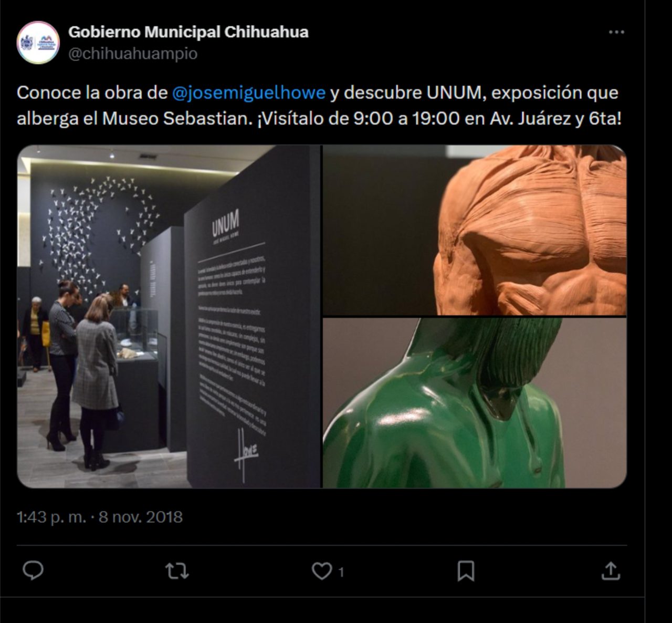Image resolution: width=672 pixels, height=623 pixels.
Task: Click the Howe signature on the wall photo
Action: (x=246, y=453)
